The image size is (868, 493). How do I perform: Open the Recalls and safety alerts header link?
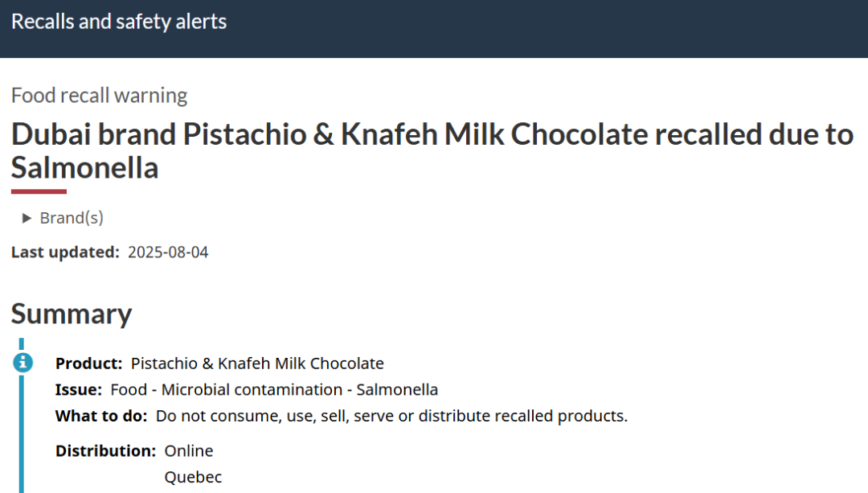(x=119, y=22)
